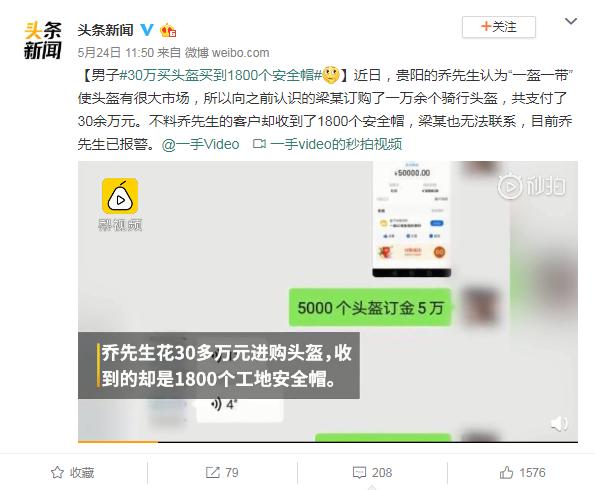The height and width of the screenshot is (490, 595).
Task: Click the 5月24日 11:50 timestamp
Action: [116, 52]
